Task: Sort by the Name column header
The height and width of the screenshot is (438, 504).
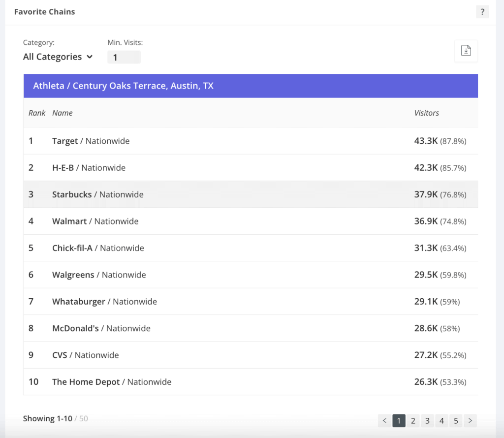Action: coord(63,113)
